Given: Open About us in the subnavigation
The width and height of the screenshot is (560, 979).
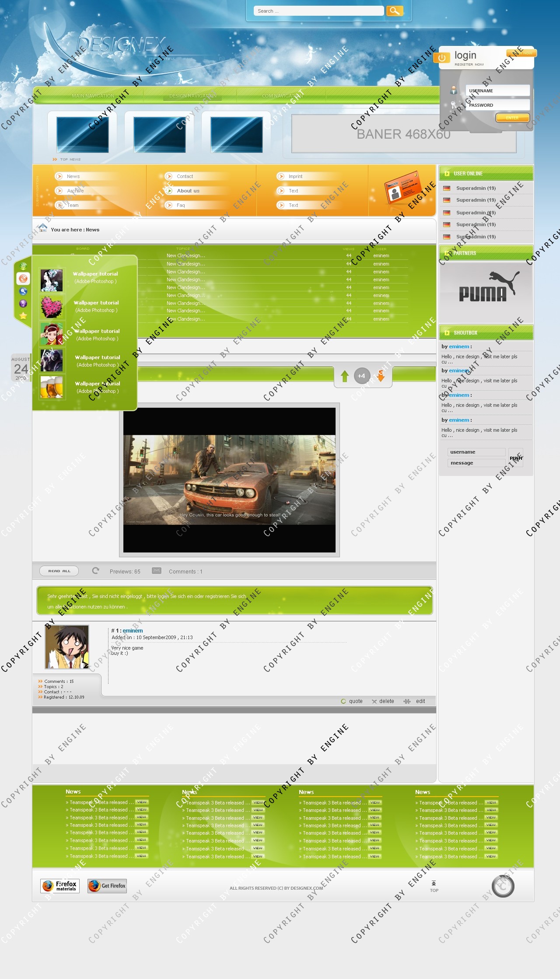Looking at the screenshot, I should 188,191.
